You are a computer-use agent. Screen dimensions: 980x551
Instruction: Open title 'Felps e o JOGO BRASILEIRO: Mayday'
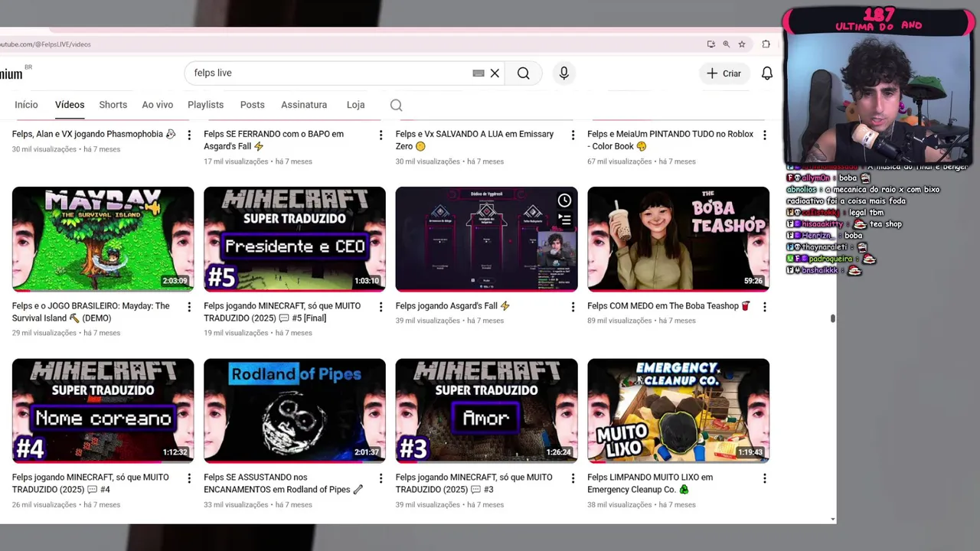(x=91, y=312)
